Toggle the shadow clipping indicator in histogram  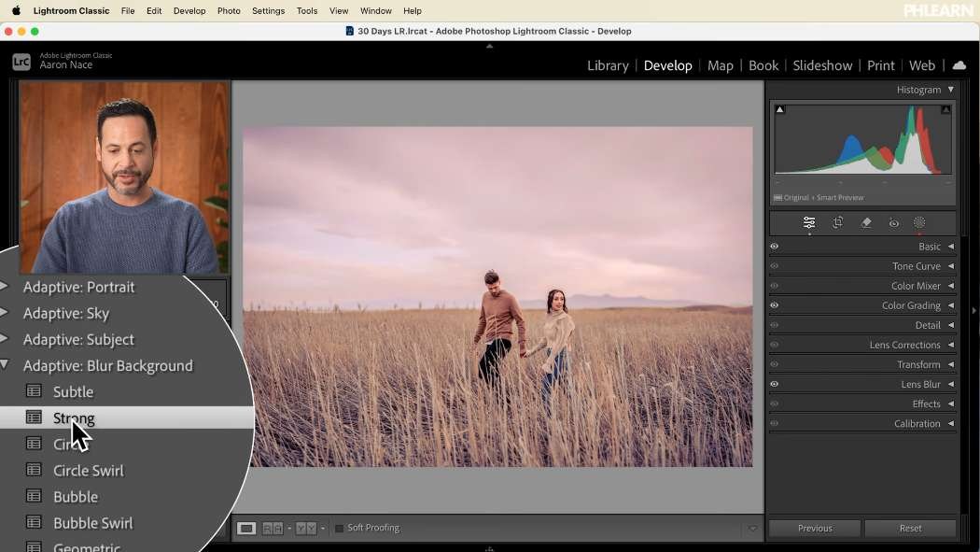pyautogui.click(x=779, y=109)
